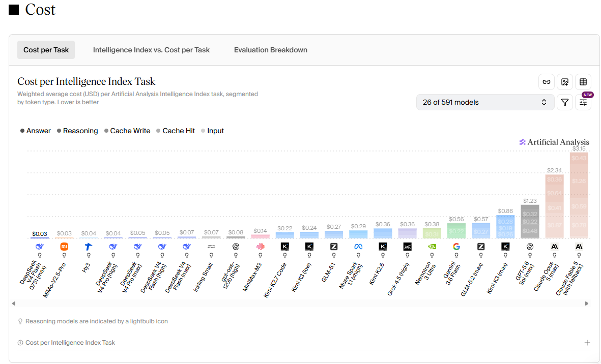Click the DeepSeek V4 Flash 0731 (max) logo

click(x=40, y=247)
